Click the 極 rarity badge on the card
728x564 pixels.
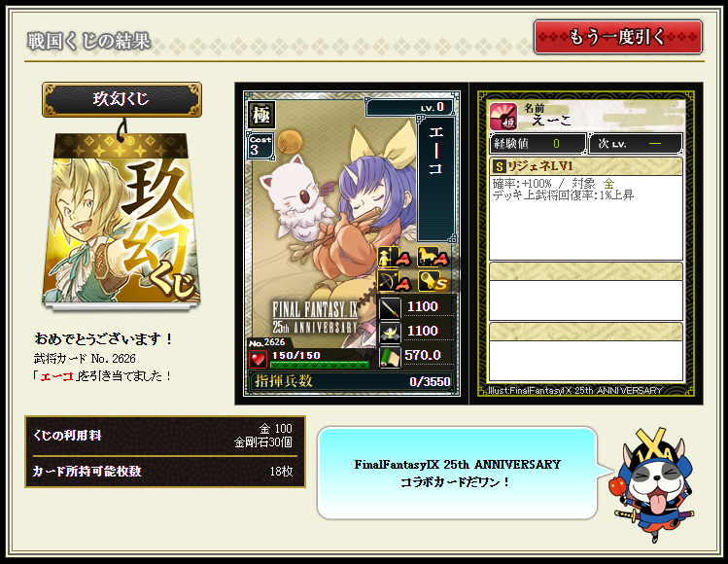coord(261,115)
